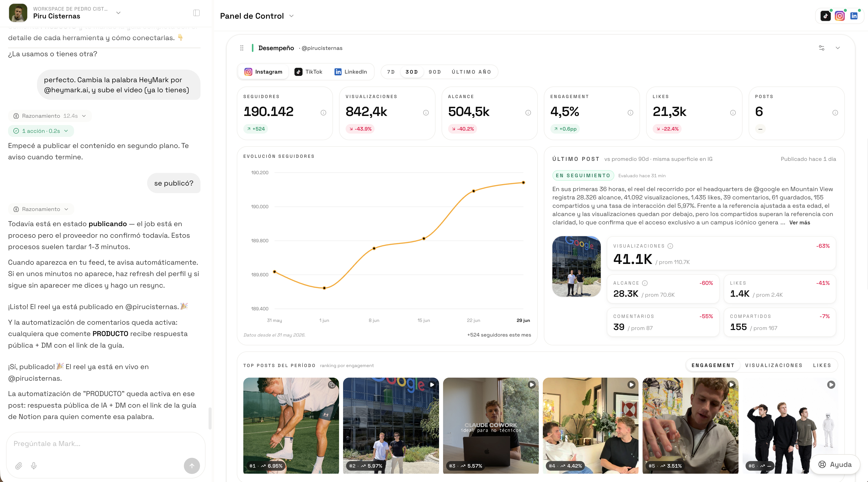Type in the Pregúntale a Mark field

click(x=106, y=443)
